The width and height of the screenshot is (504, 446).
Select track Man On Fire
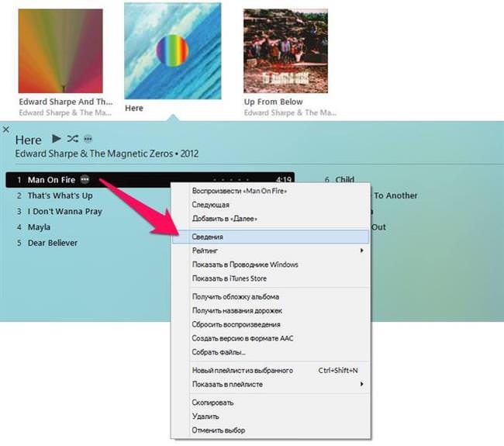[x=150, y=180]
